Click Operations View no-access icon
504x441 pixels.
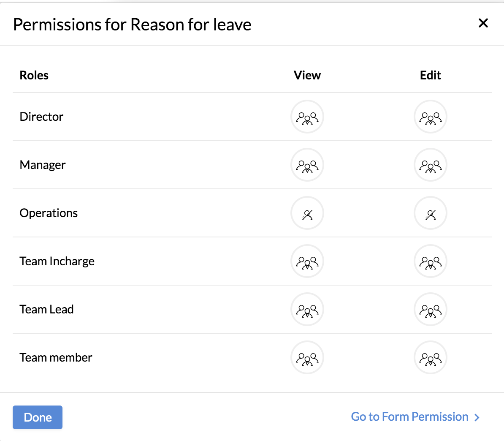pos(307,213)
